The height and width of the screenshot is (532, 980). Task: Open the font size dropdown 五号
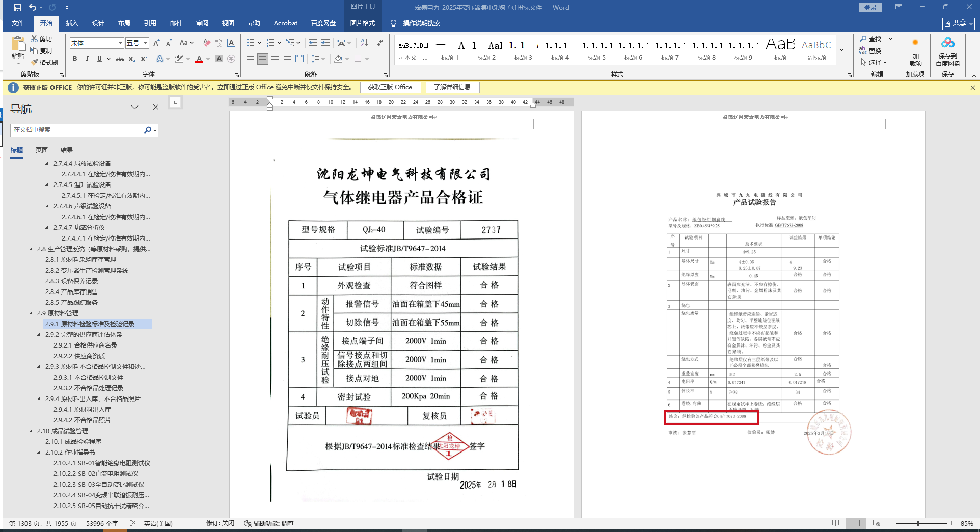click(x=146, y=43)
